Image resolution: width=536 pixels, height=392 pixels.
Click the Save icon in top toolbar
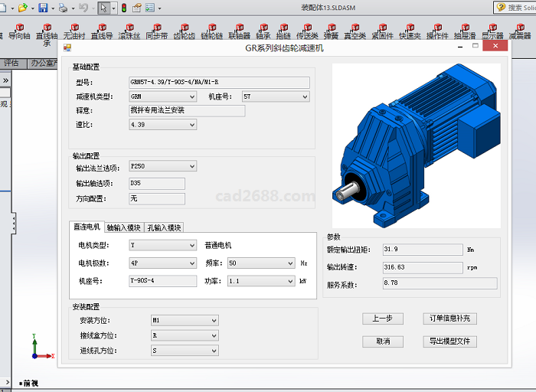(x=44, y=8)
